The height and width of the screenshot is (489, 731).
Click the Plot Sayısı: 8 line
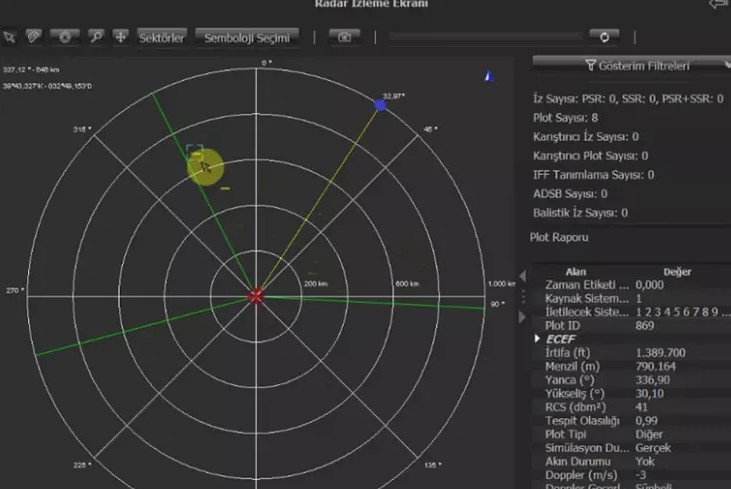[565, 117]
